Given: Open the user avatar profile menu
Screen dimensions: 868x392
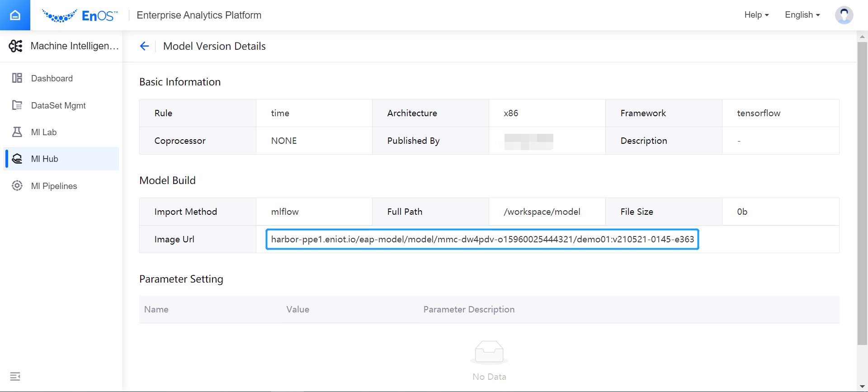Looking at the screenshot, I should point(844,15).
